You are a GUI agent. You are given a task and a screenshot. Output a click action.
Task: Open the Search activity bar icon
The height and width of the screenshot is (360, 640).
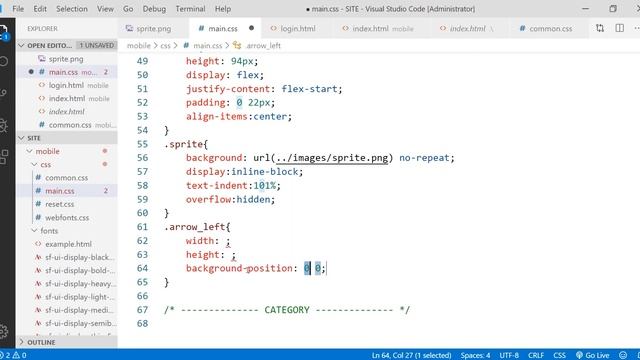[x=3, y=61]
